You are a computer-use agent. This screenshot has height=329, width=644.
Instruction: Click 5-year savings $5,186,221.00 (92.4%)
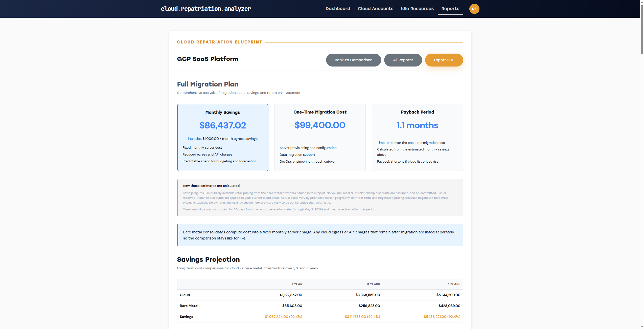pyautogui.click(x=442, y=317)
